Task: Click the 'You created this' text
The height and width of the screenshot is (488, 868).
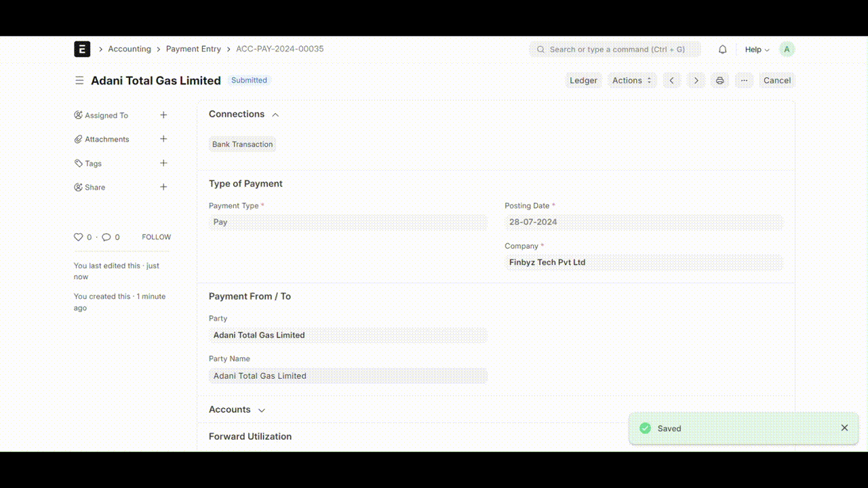Action: coord(119,302)
